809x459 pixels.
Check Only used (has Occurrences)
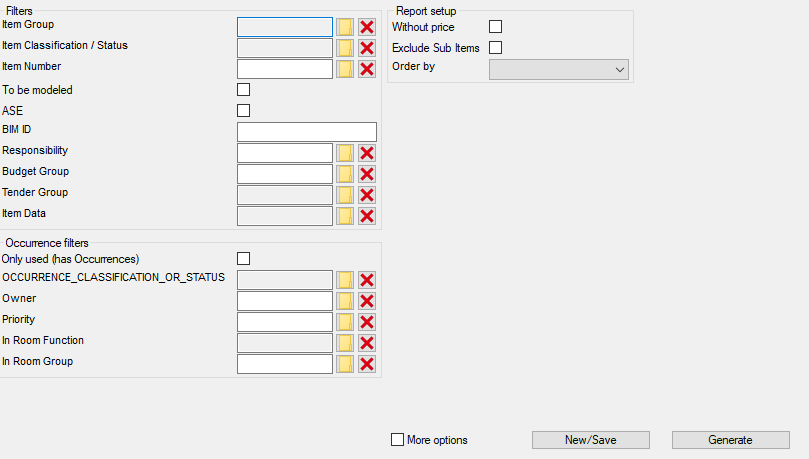click(243, 259)
